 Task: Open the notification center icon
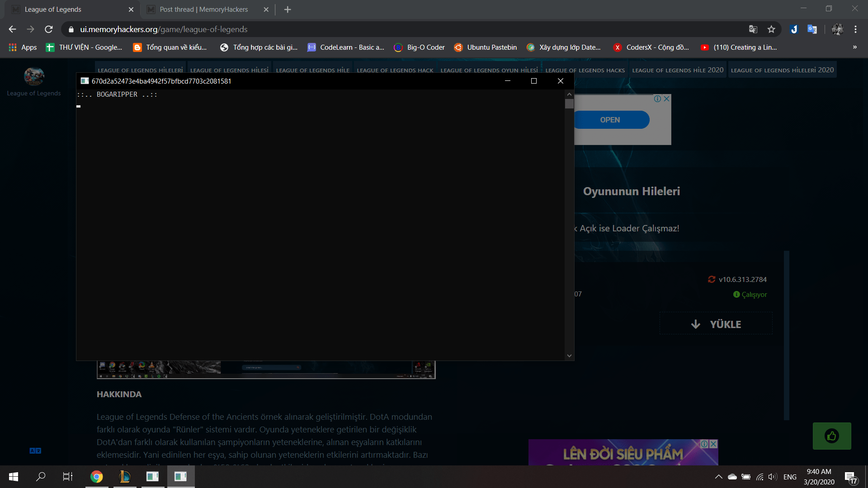click(x=850, y=477)
